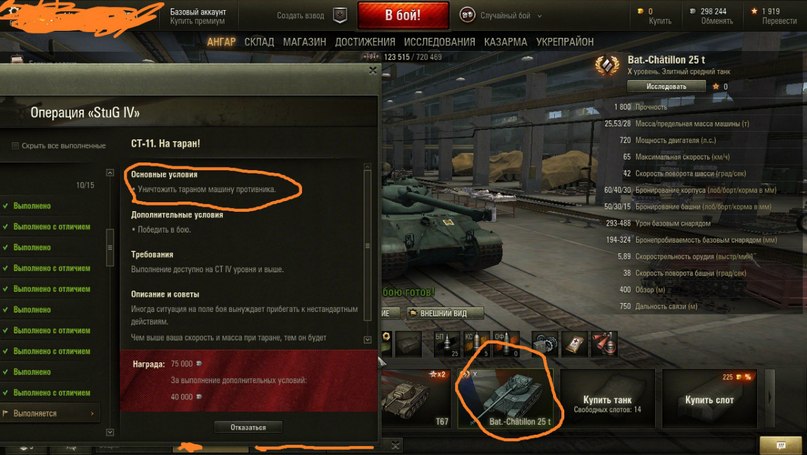Select the T67 tank thumbnail in the carousel
The width and height of the screenshot is (807, 455).
tap(416, 398)
